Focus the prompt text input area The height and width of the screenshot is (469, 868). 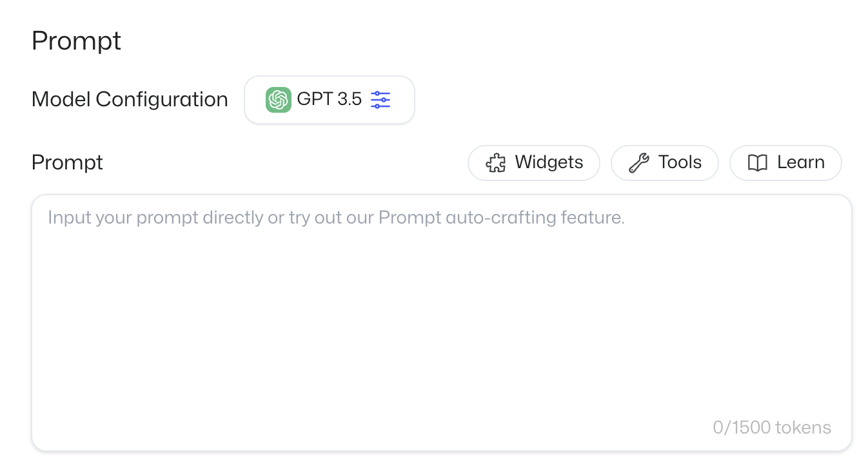(x=441, y=322)
